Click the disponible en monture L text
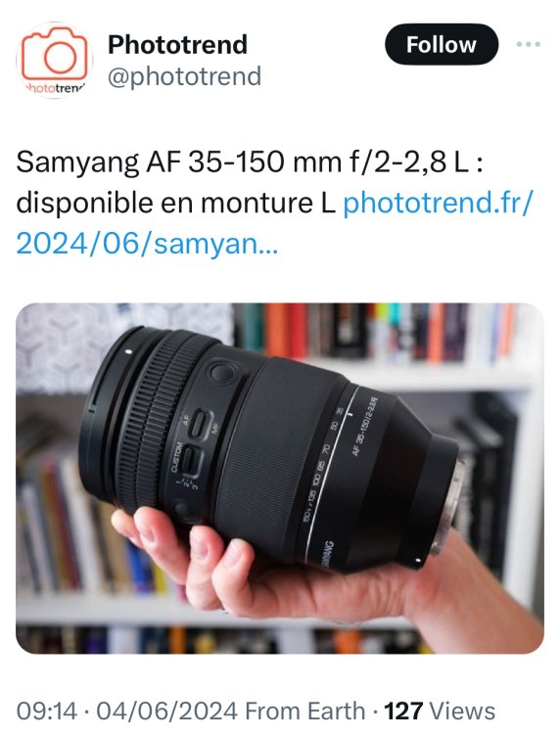Image resolution: width=560 pixels, height=734 pixels. pyautogui.click(x=175, y=203)
